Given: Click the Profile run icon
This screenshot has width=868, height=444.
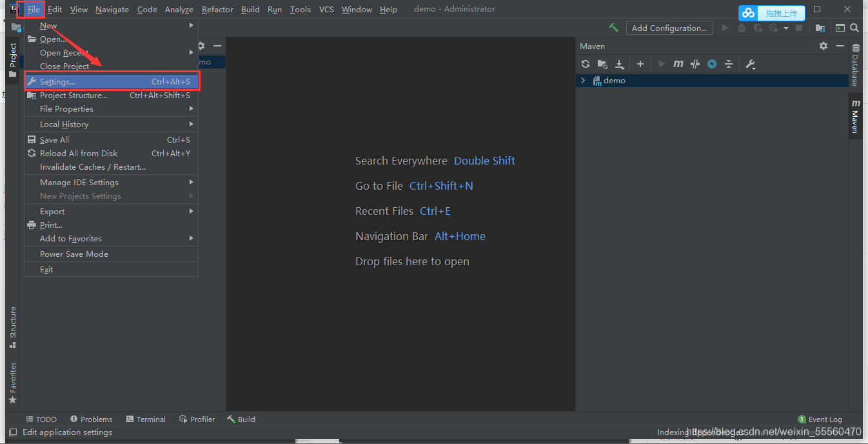Looking at the screenshot, I should tap(773, 28).
